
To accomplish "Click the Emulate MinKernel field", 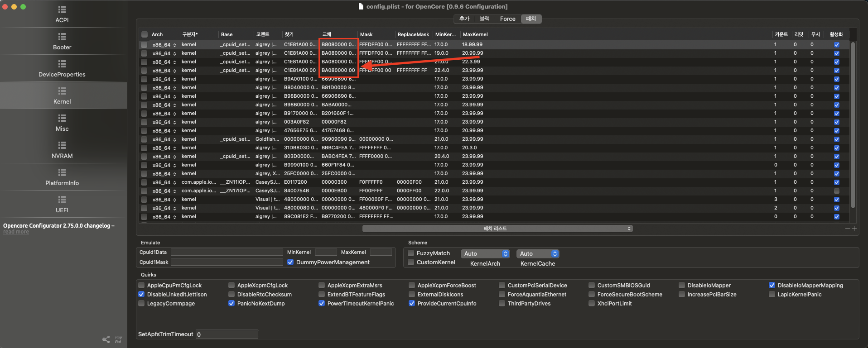I will pos(326,252).
